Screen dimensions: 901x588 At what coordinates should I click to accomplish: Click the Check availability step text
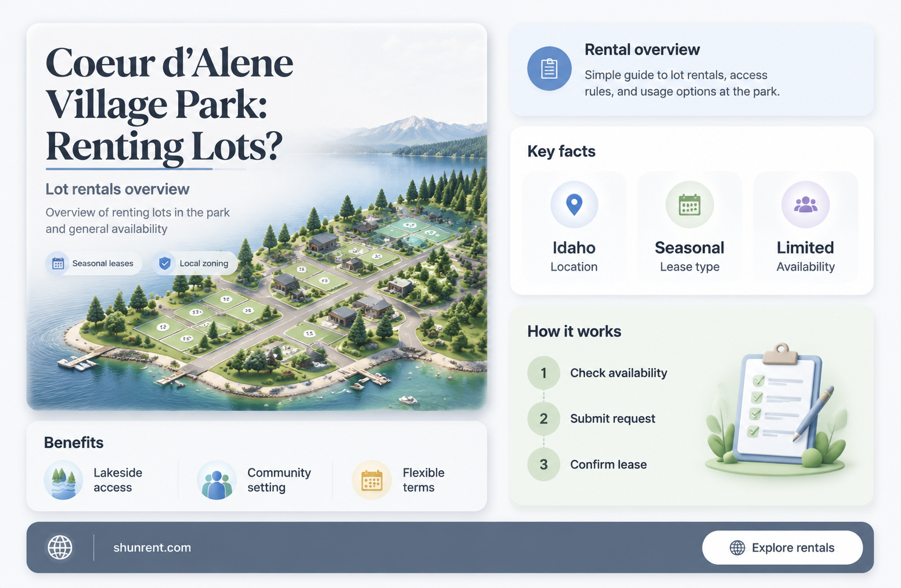tap(618, 373)
